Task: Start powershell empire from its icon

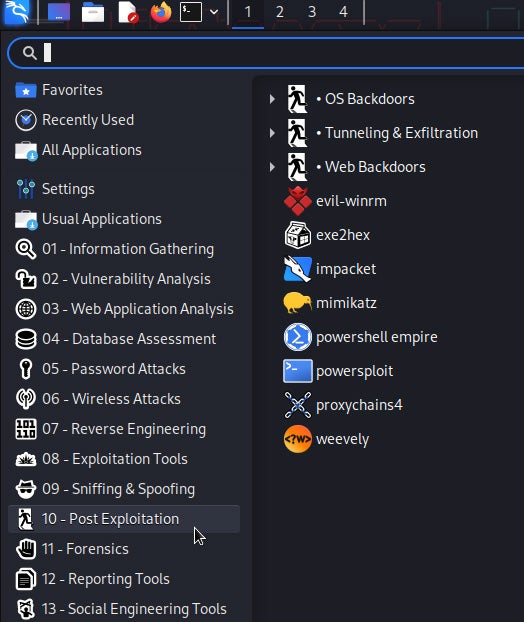Action: click(298, 337)
